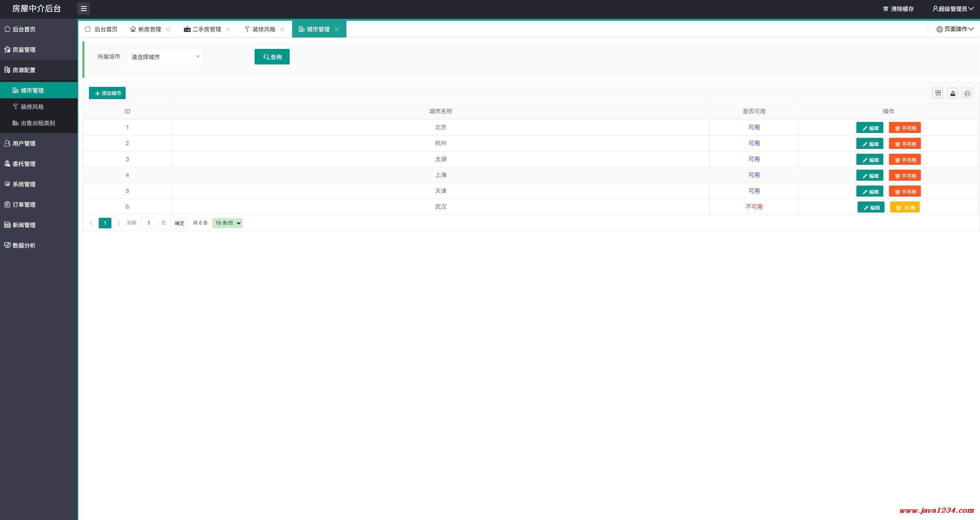Image resolution: width=980 pixels, height=520 pixels.
Task: Click the page number jump input
Action: pos(149,223)
